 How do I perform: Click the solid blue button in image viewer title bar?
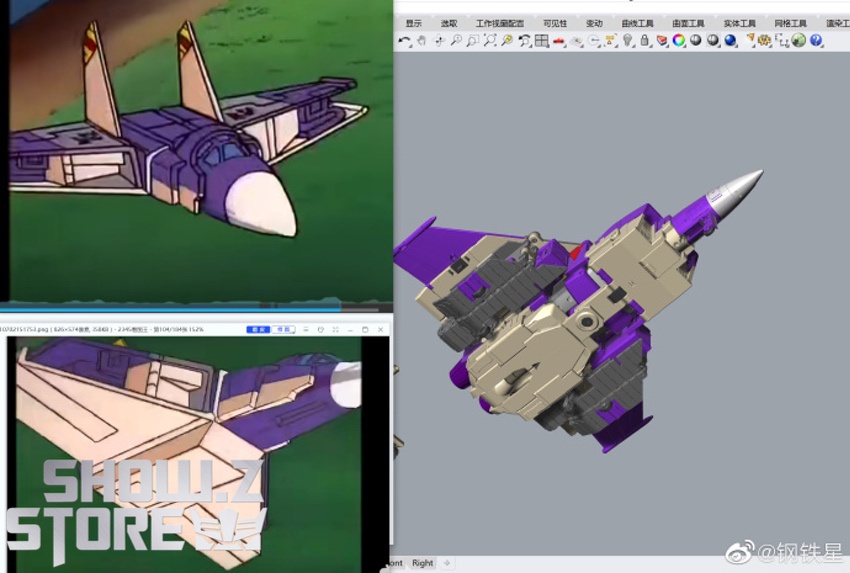tap(258, 330)
